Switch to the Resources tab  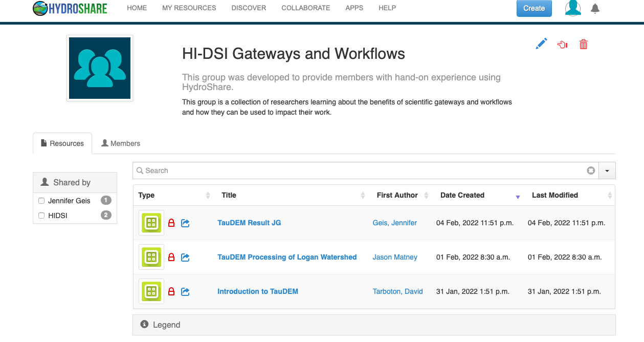coord(62,143)
